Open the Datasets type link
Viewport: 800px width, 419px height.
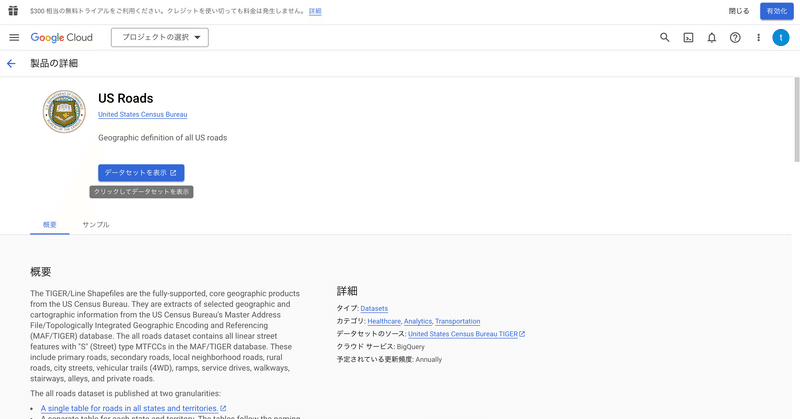click(374, 308)
